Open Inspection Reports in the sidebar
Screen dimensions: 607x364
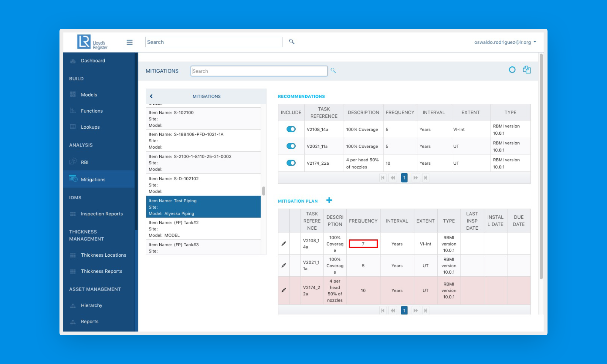click(102, 214)
